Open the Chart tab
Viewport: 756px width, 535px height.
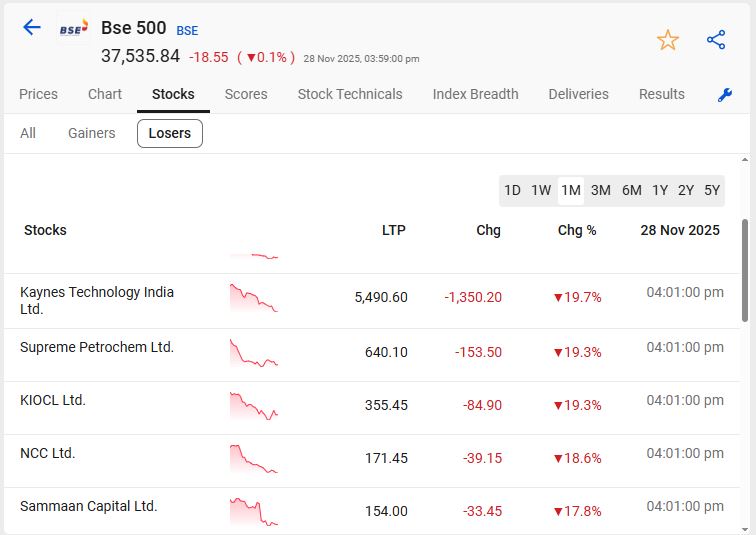[105, 94]
